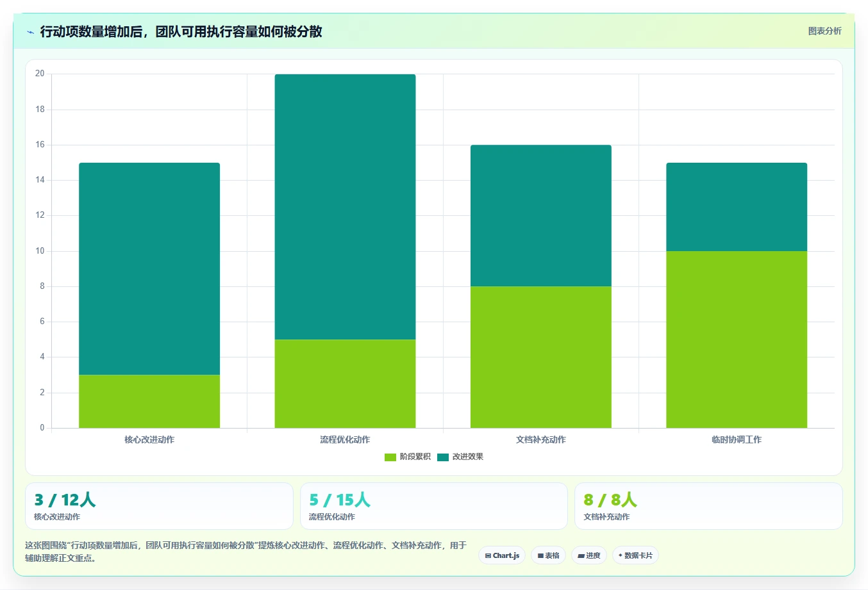Click the teal bar segment for 流程优化动作
The image size is (868, 590).
point(345,207)
